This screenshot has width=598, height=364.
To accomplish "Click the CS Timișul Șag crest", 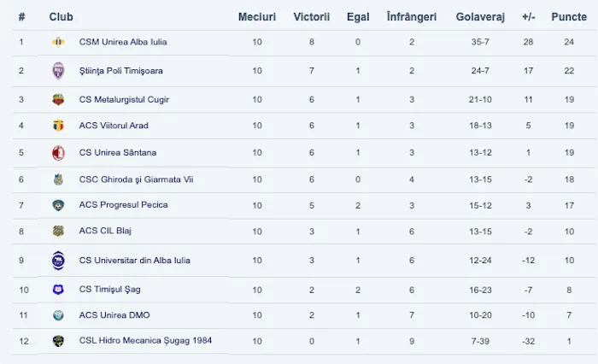I will (58, 290).
